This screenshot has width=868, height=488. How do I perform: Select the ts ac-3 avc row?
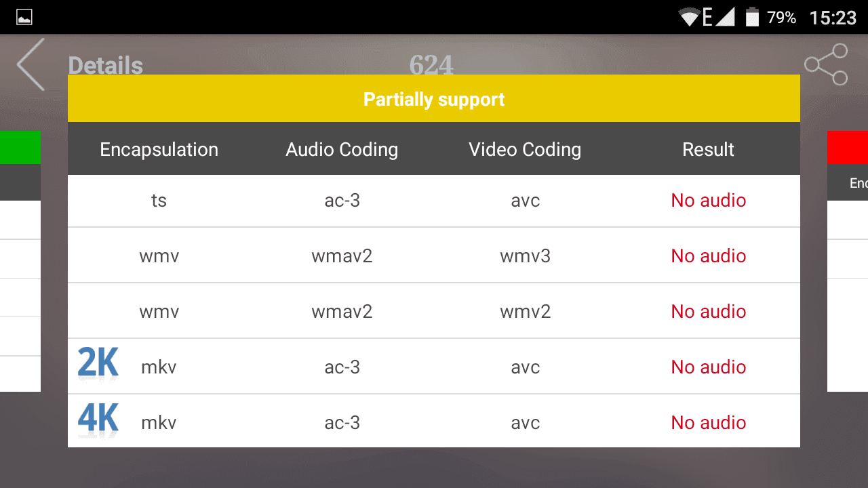[434, 201]
